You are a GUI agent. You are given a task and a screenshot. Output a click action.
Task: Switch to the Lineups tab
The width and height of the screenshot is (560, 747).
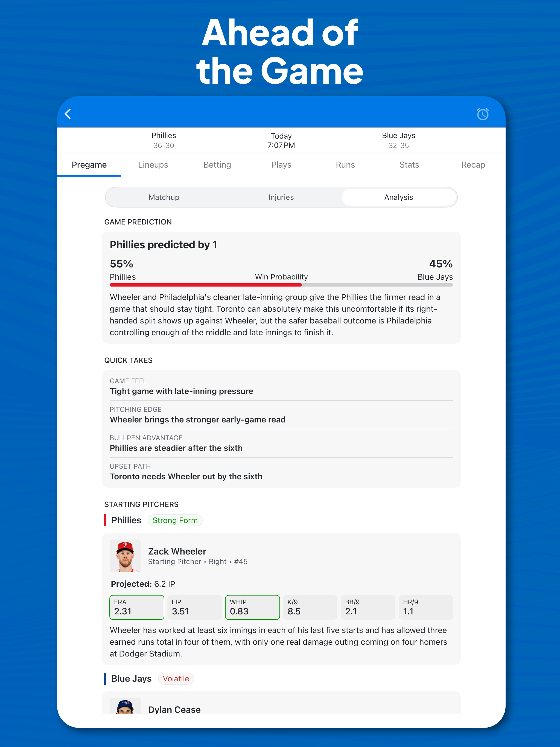[x=153, y=165]
